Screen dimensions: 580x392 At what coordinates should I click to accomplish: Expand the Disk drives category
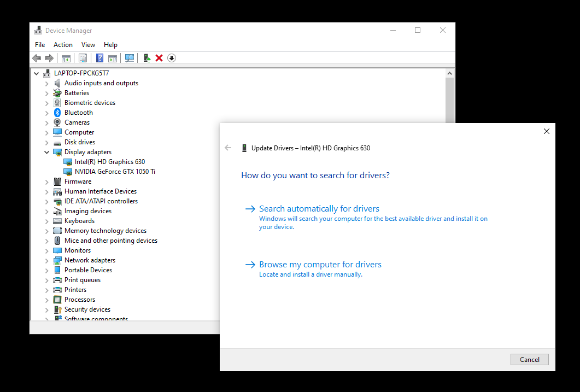pyautogui.click(x=46, y=142)
